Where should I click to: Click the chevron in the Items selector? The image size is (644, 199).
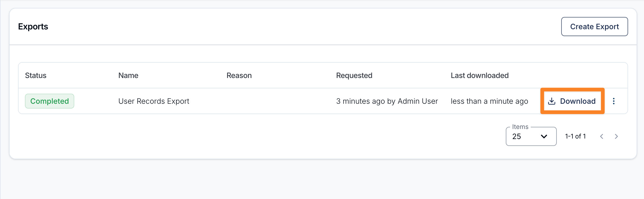pos(544,136)
